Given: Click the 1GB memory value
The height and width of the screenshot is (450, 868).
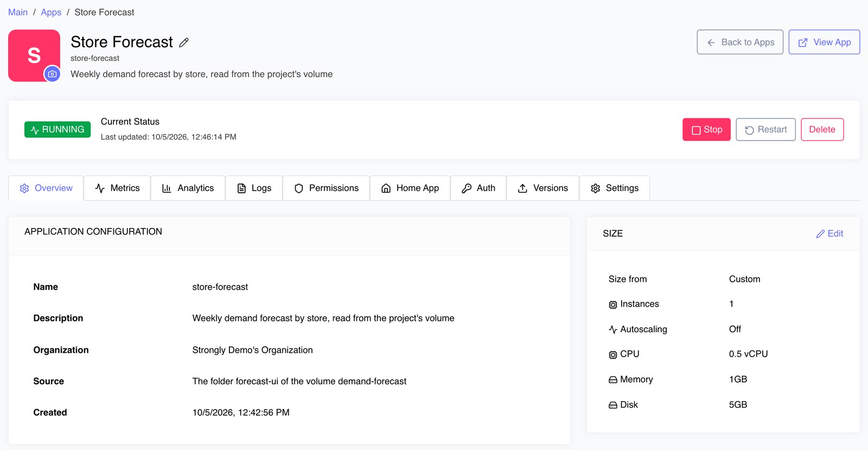Looking at the screenshot, I should [738, 379].
